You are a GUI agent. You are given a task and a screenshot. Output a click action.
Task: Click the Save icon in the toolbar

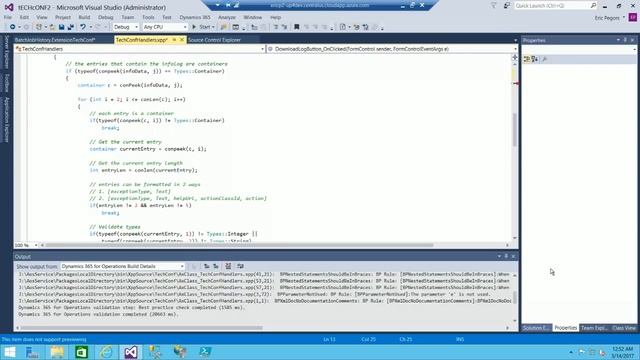click(61, 27)
